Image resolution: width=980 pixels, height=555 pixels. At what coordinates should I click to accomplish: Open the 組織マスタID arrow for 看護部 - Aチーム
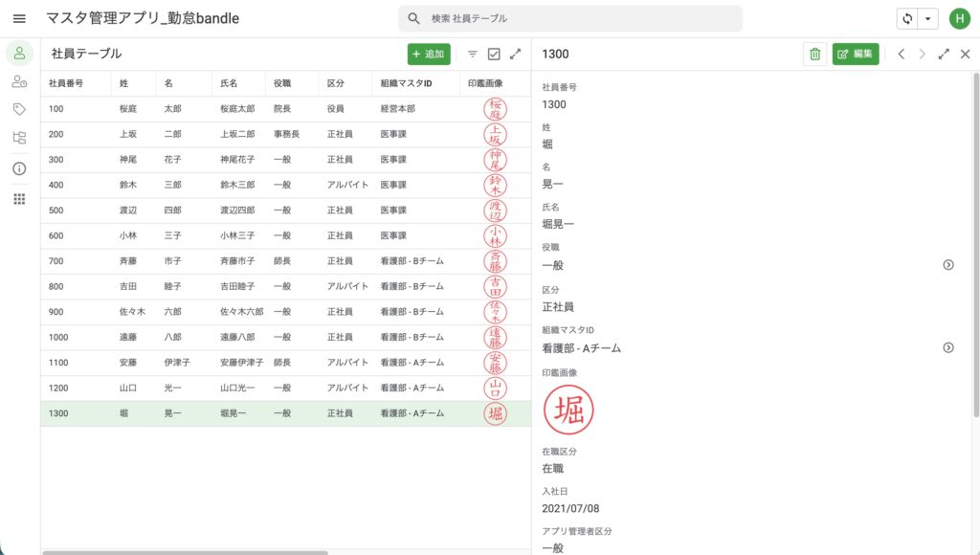pyautogui.click(x=948, y=348)
